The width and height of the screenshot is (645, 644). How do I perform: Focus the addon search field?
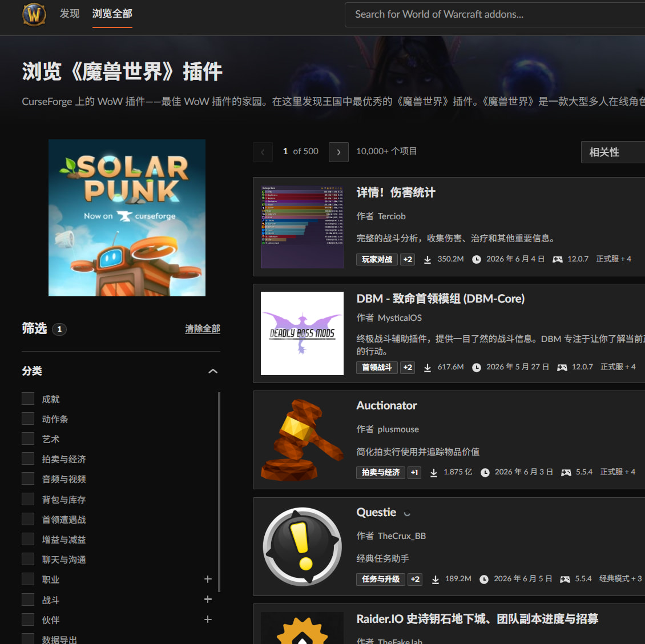pyautogui.click(x=495, y=14)
